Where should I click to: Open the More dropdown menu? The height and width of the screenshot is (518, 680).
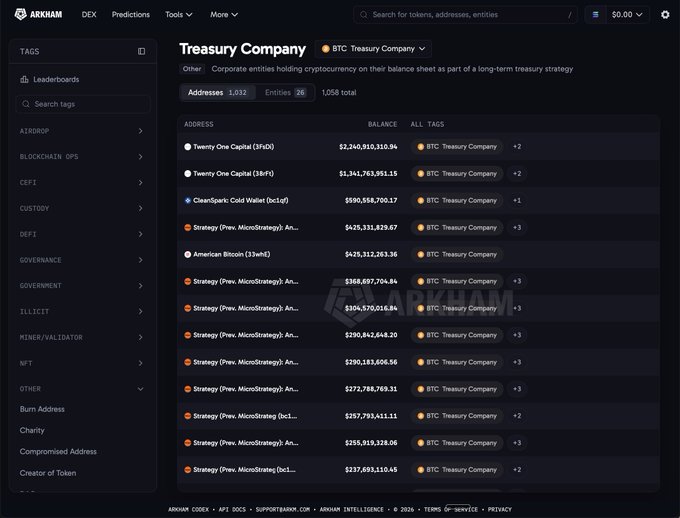tap(224, 15)
